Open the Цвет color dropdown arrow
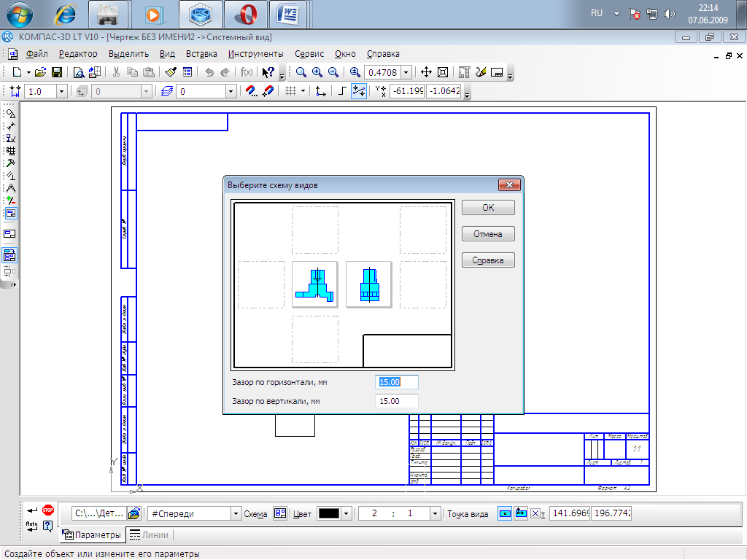This screenshot has height=560, width=747. point(347,513)
